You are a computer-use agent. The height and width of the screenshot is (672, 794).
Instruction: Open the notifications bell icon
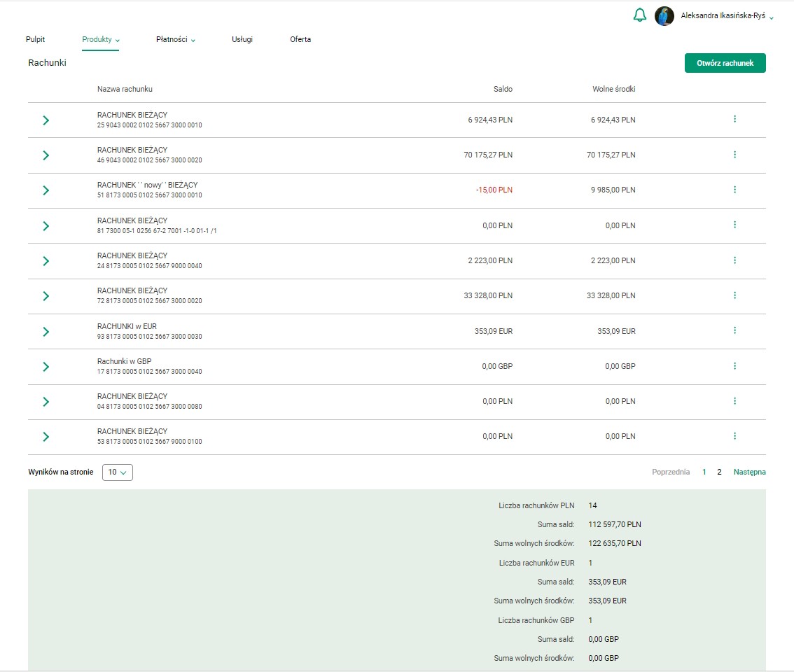(639, 15)
